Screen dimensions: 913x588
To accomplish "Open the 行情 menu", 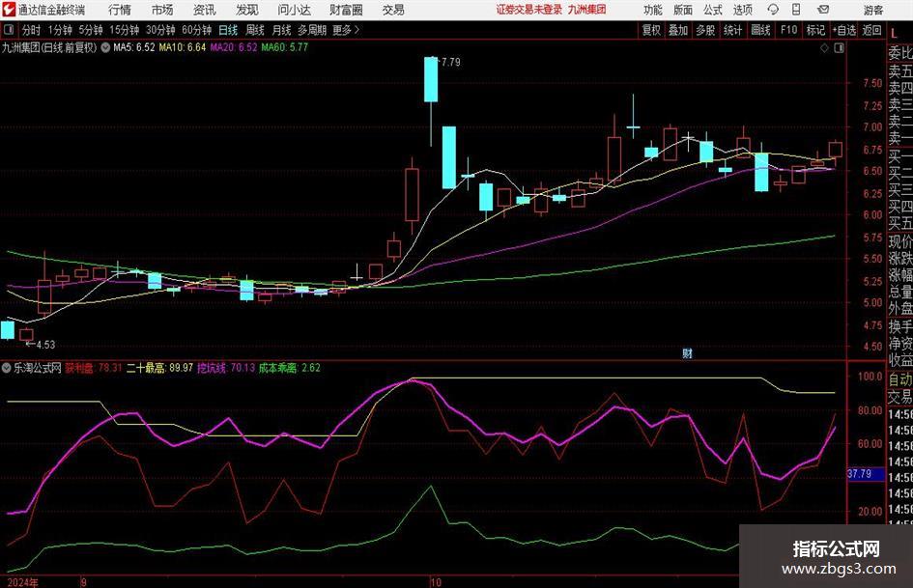I will point(120,10).
